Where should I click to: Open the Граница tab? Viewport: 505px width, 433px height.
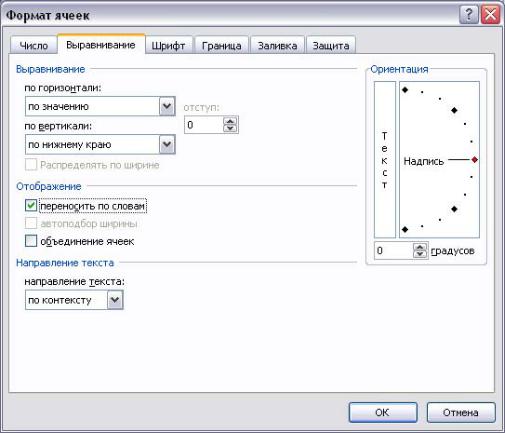click(x=222, y=45)
